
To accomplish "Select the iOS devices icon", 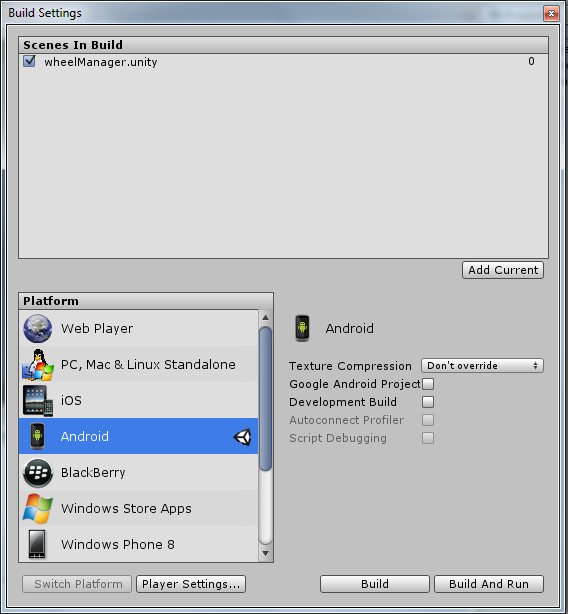I will 38,401.
